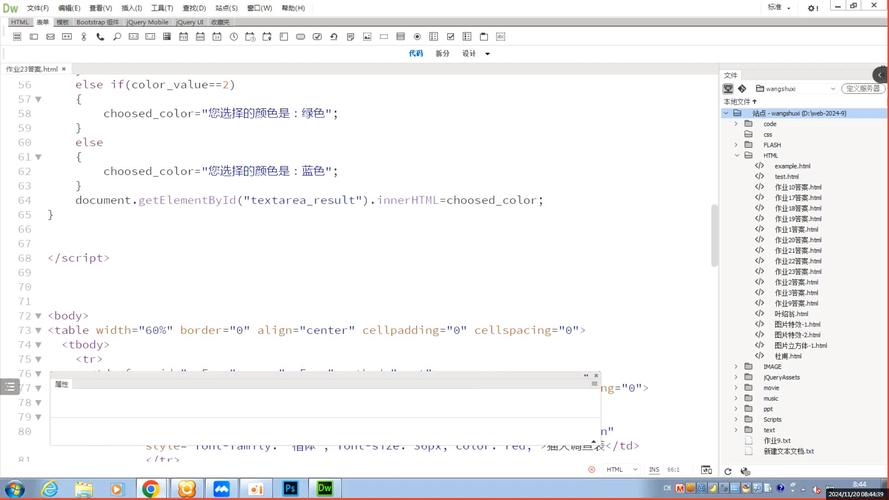Collapse code at line 57 arrow
Screen dimensions: 889x500
click(x=39, y=99)
